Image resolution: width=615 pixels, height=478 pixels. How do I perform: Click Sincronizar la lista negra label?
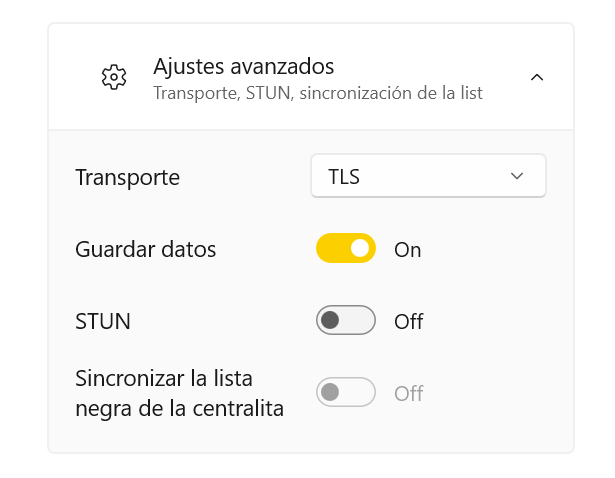(179, 393)
